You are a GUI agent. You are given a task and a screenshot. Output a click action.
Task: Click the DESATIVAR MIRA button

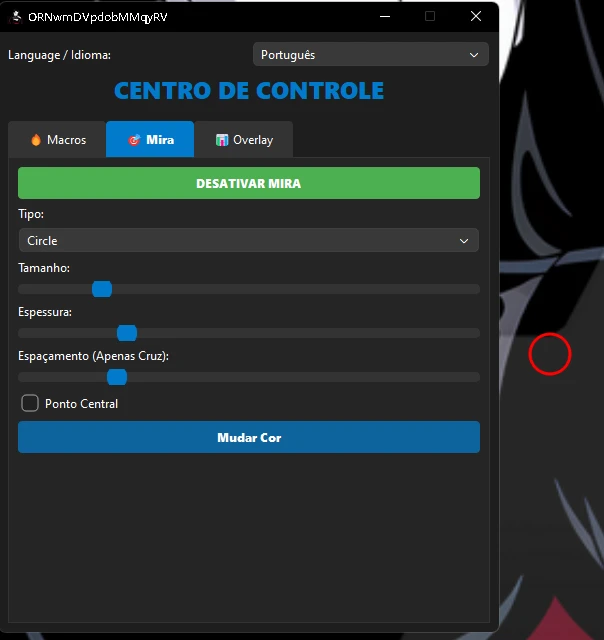tap(249, 183)
